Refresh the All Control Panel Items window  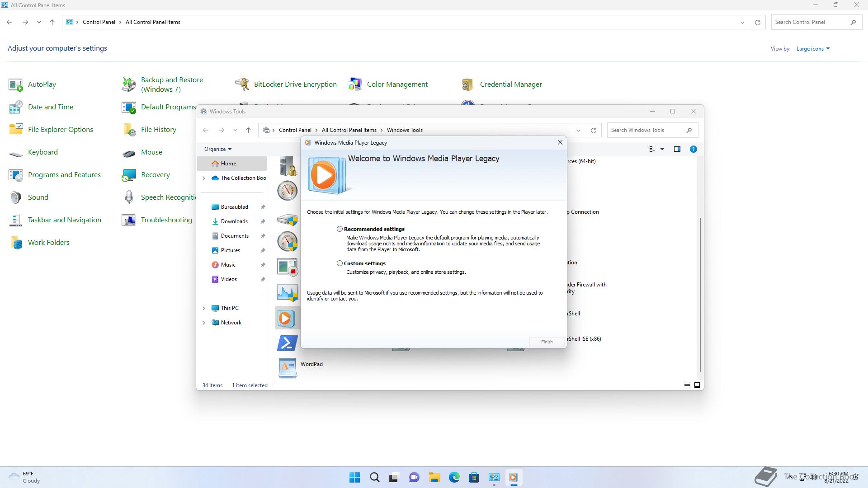[x=757, y=22]
